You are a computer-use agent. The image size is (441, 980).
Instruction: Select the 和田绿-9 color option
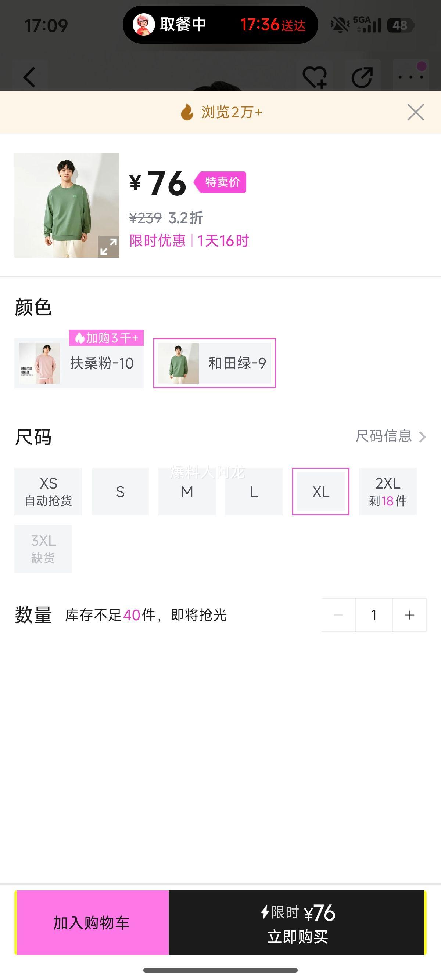(x=214, y=363)
